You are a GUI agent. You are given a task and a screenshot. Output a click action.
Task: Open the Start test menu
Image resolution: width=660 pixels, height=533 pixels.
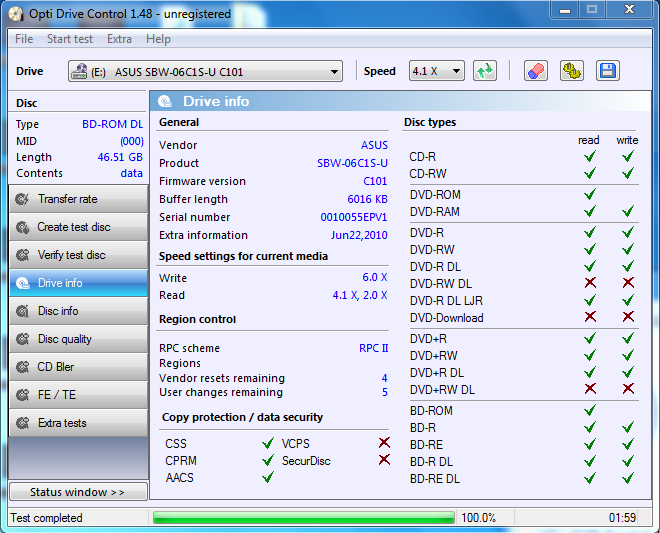point(70,39)
